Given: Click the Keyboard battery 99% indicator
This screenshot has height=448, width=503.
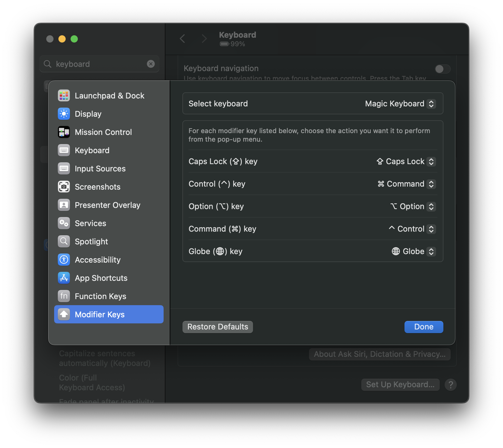Looking at the screenshot, I should [232, 44].
